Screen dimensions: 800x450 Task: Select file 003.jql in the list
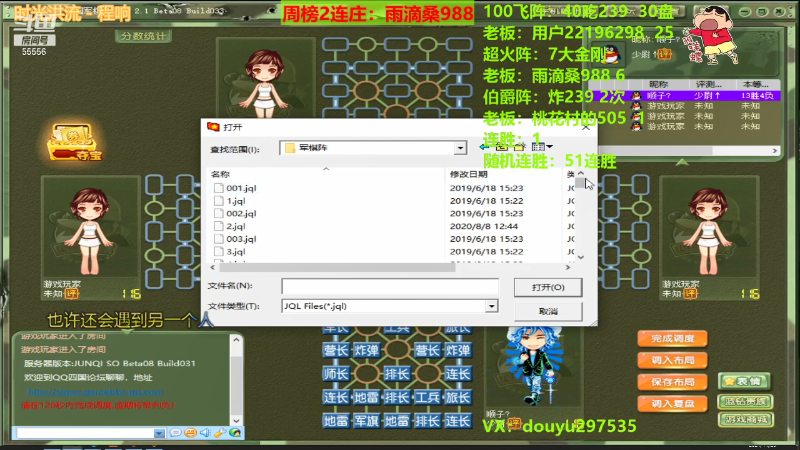click(241, 239)
